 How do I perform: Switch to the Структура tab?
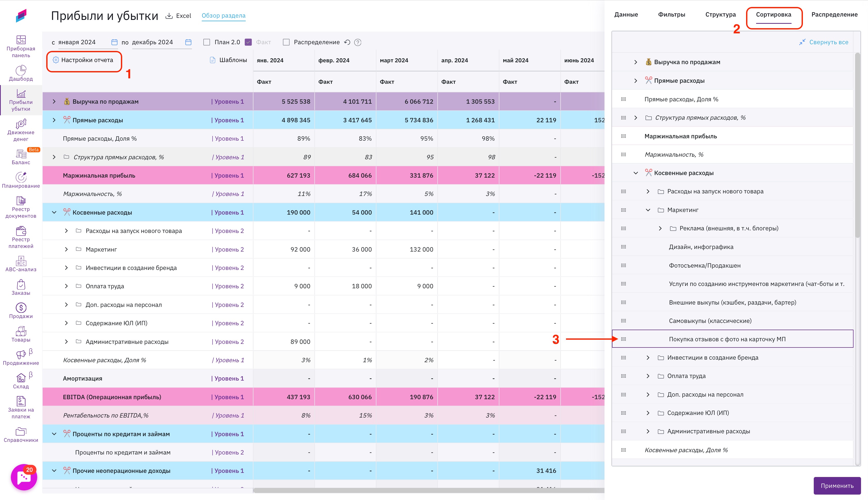720,14
